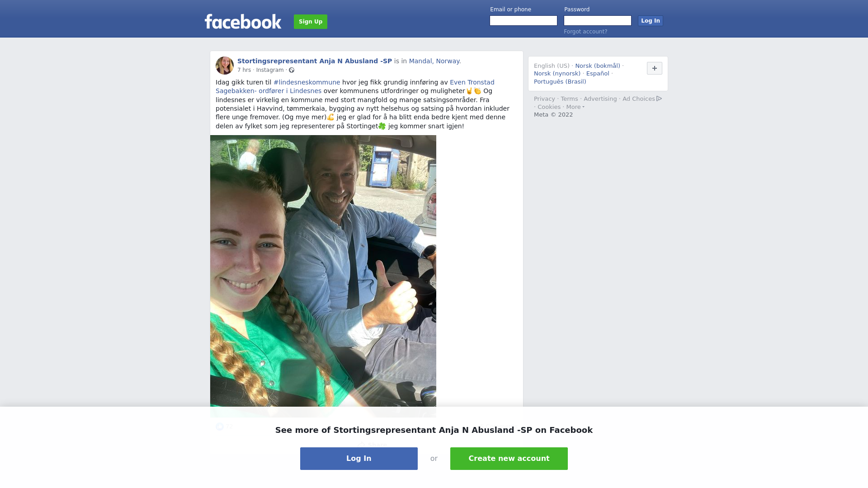Click the header Log In button

click(x=650, y=21)
